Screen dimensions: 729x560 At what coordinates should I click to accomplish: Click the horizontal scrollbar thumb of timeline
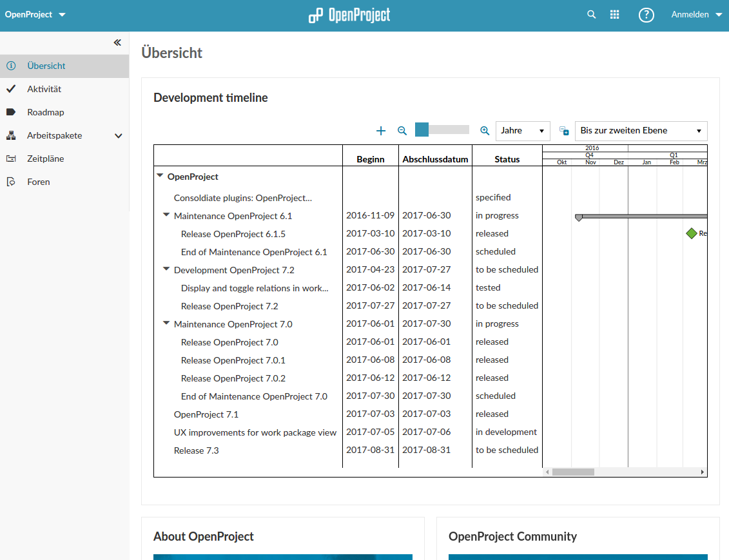[573, 472]
